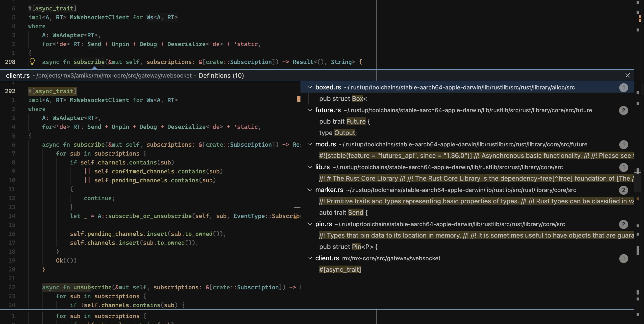Collapse the lib.rs results chevron
Viewport: 644px width, 324px height.
tap(310, 167)
